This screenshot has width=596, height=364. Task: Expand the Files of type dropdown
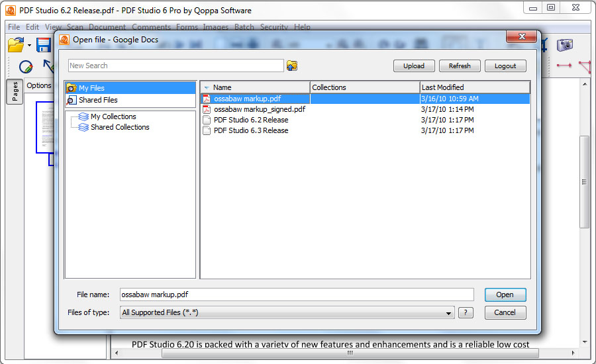448,313
